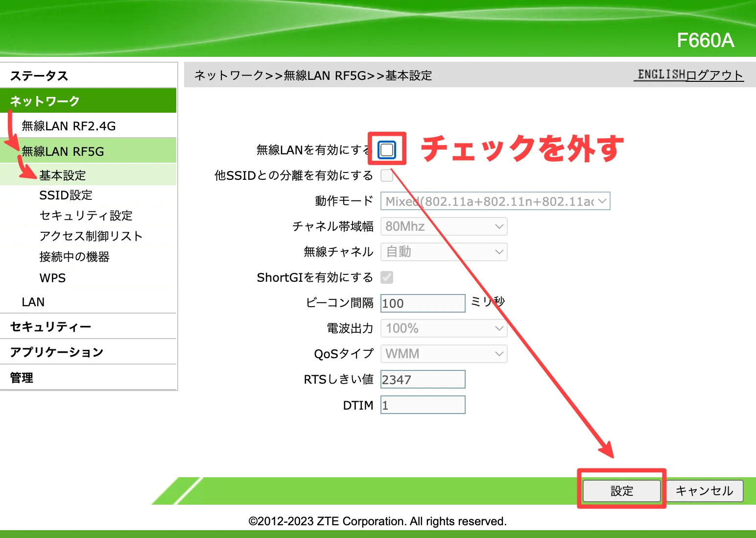Open the ネットワーク menu
Viewport: 756px width, 538px height.
(89, 101)
